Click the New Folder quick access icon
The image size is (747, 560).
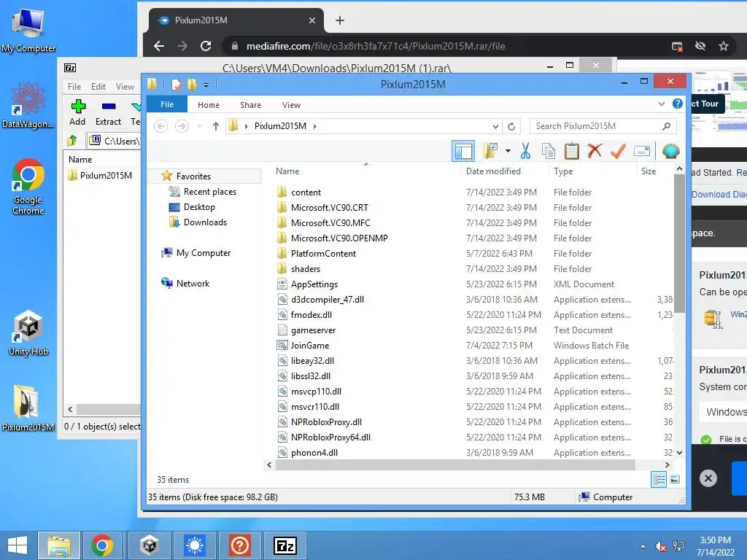pyautogui.click(x=192, y=85)
